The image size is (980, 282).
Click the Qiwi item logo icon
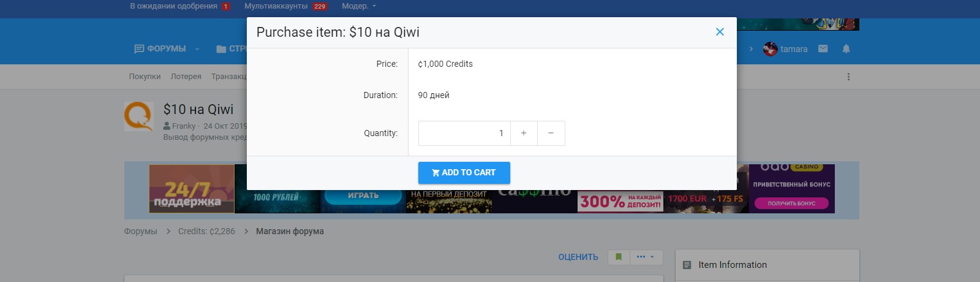coord(138,116)
